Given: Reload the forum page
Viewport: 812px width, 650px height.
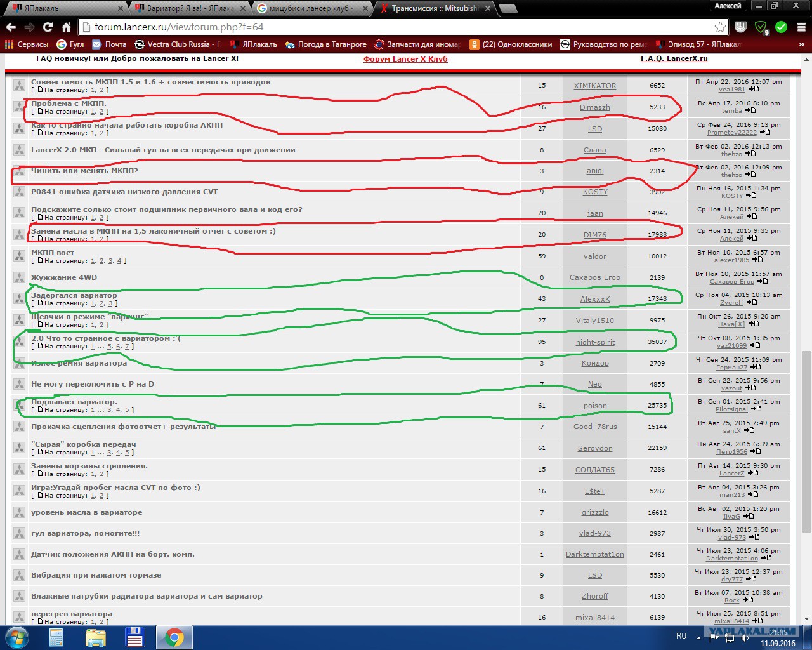Looking at the screenshot, I should pyautogui.click(x=48, y=27).
